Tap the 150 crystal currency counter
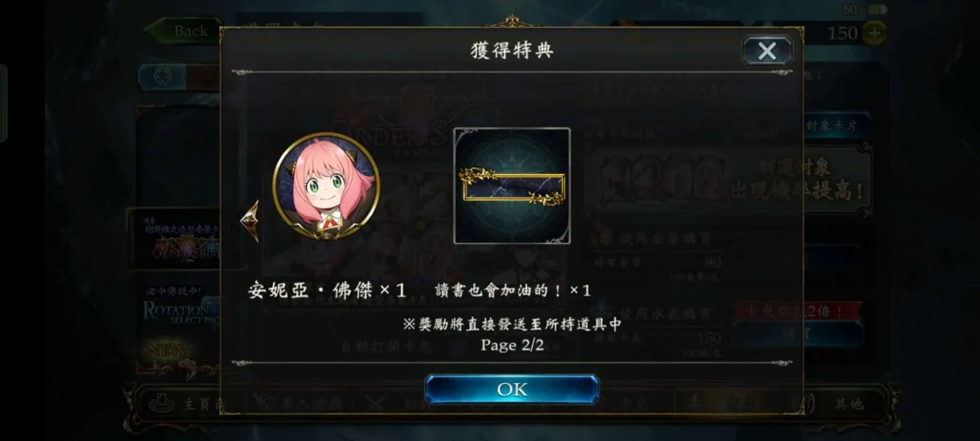This screenshot has height=441, width=980. (x=842, y=33)
